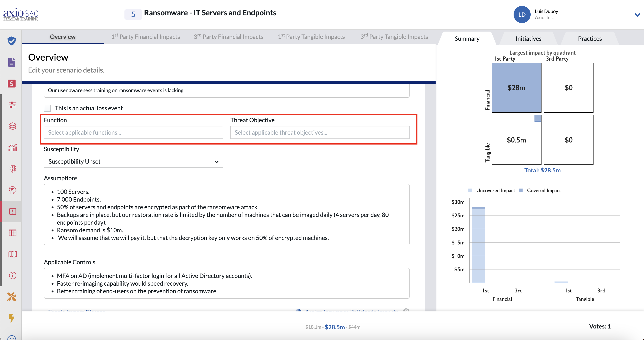
Task: Click the $28m 1st Party Financial quadrant
Action: point(516,88)
